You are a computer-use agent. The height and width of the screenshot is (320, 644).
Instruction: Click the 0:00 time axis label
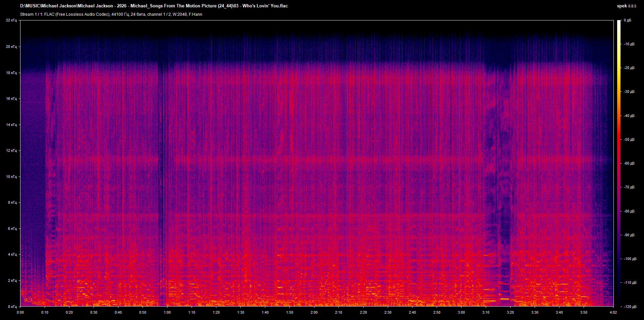(20, 312)
